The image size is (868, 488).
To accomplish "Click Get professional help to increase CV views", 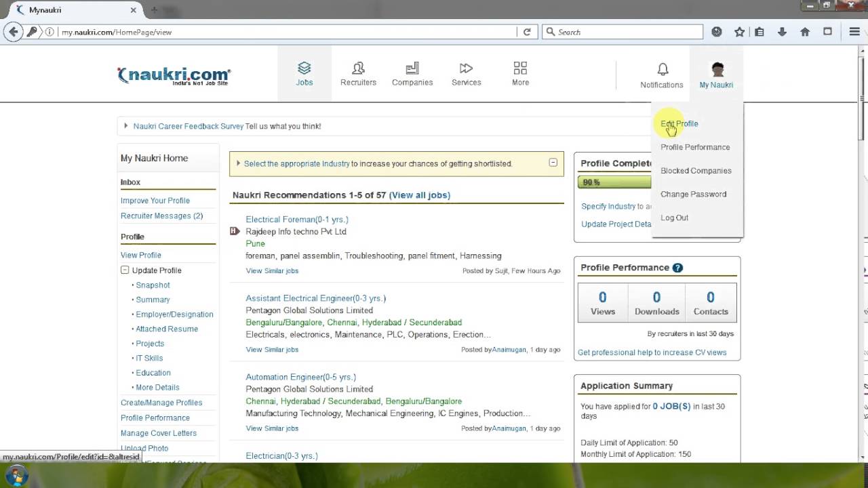I will coord(652,352).
